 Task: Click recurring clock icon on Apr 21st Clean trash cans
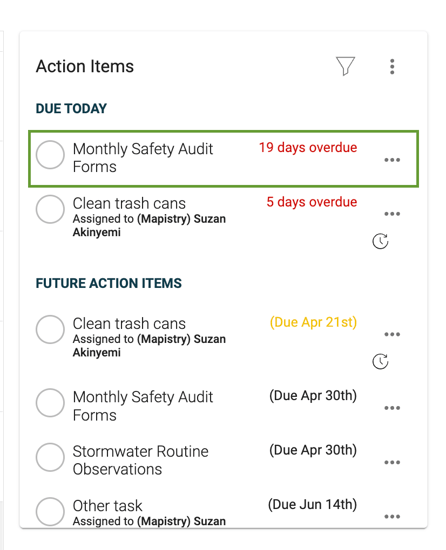pyautogui.click(x=380, y=361)
